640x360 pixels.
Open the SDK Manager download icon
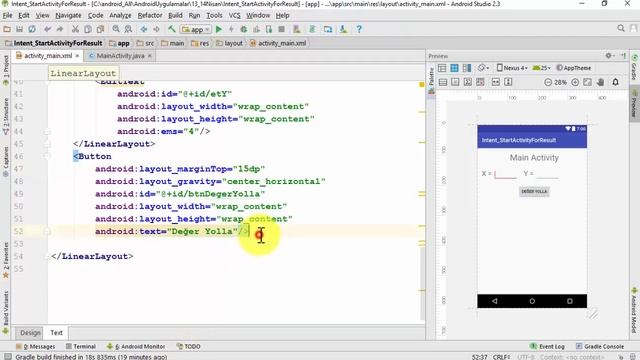(x=343, y=29)
